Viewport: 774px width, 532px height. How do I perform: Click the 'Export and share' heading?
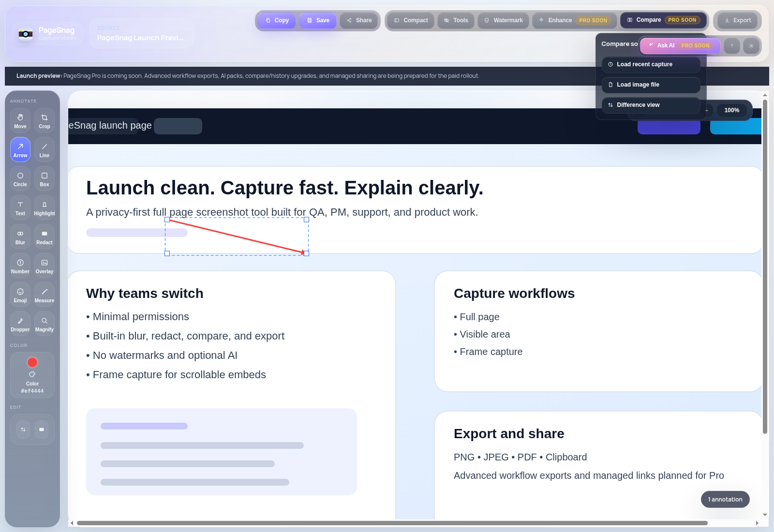click(x=509, y=434)
